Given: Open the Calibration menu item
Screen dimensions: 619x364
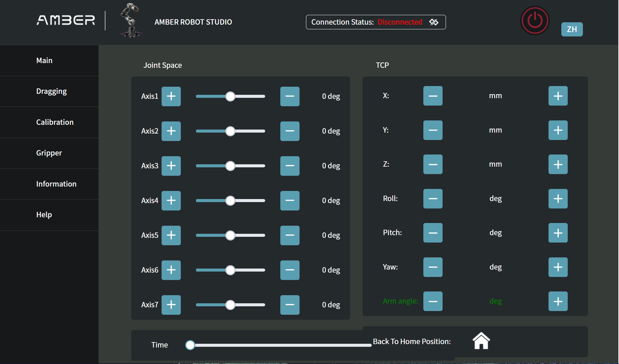Looking at the screenshot, I should pyautogui.click(x=49, y=122).
